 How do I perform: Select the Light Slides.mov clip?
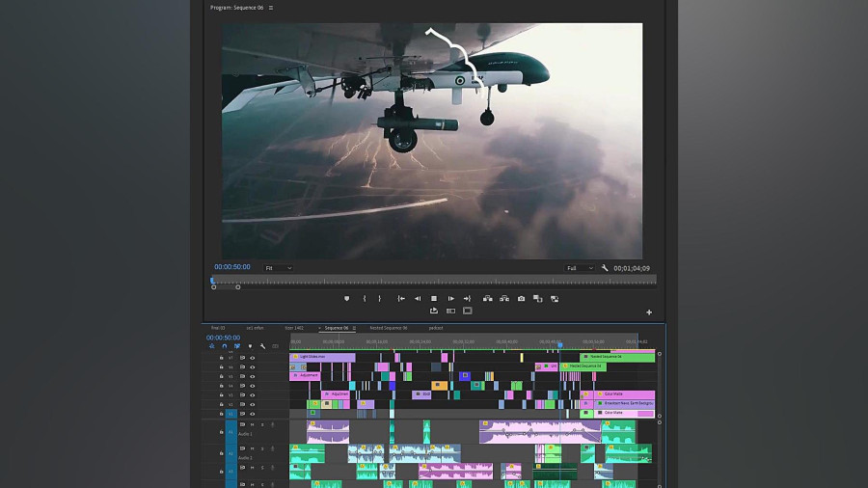pos(322,358)
